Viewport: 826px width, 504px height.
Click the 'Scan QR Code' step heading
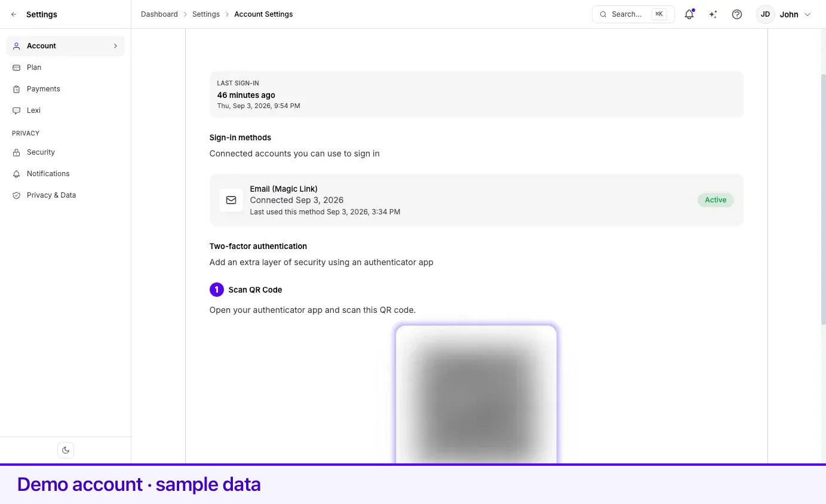255,290
